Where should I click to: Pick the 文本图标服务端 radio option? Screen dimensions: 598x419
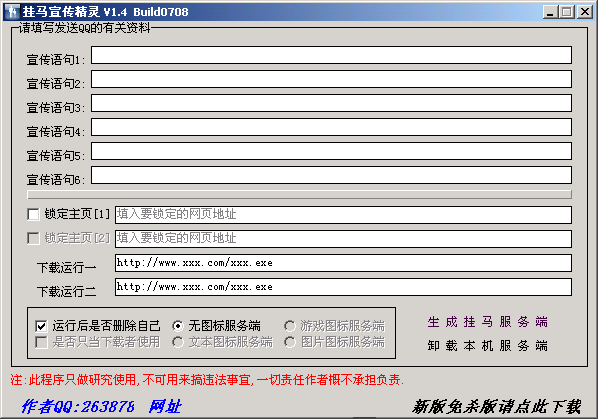pyautogui.click(x=177, y=342)
